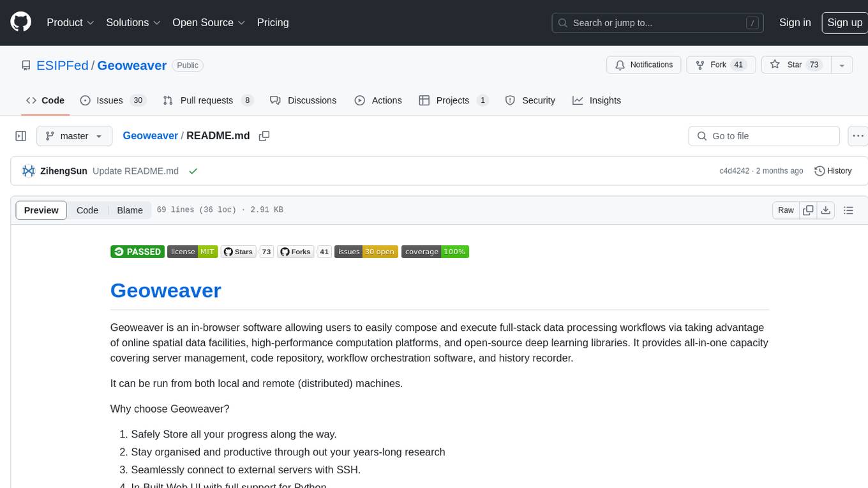Click the GitHub Stars badge
Screen dimensions: 868x488
(x=239, y=252)
